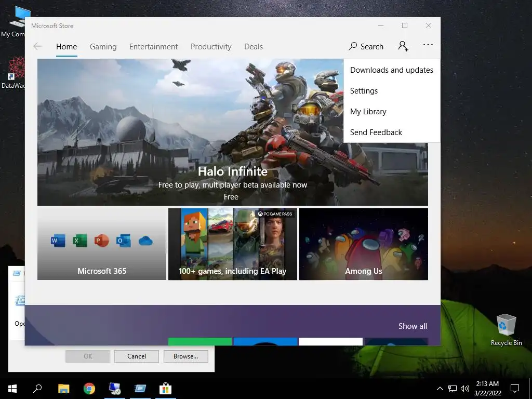This screenshot has height=399, width=532.
Task: Click the Free price text on Halo banner
Action: coord(231,197)
